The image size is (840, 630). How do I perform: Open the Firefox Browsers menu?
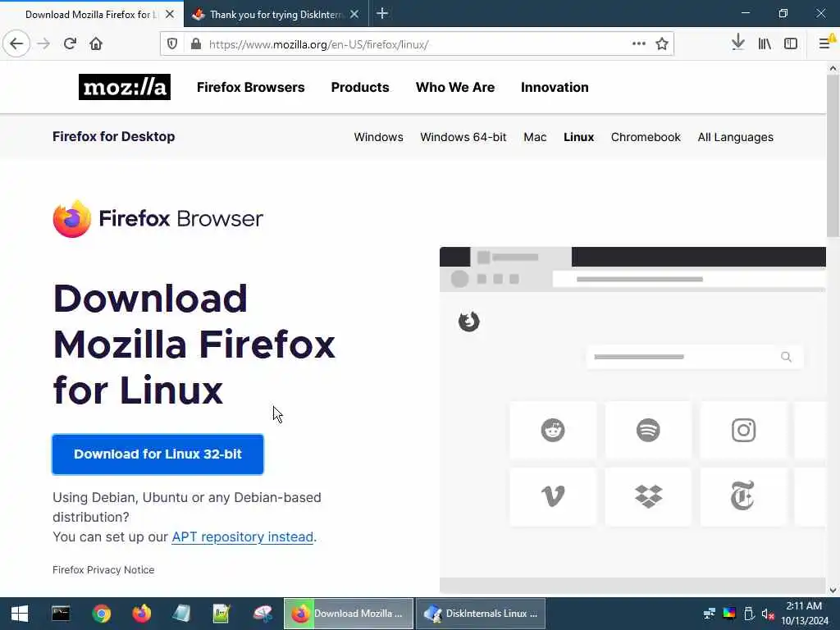pyautogui.click(x=251, y=87)
